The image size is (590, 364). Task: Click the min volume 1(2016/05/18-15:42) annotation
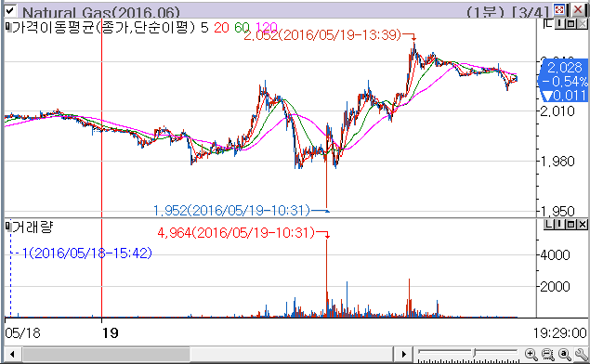(87, 253)
